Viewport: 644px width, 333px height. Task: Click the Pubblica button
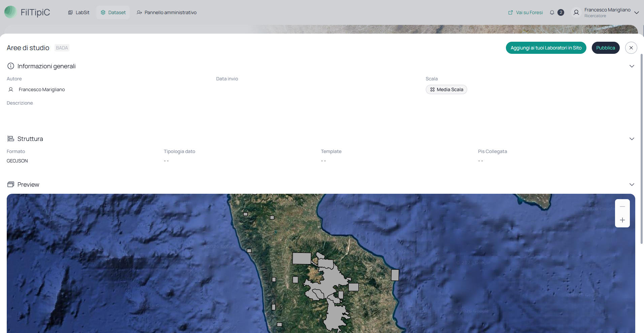tap(606, 48)
